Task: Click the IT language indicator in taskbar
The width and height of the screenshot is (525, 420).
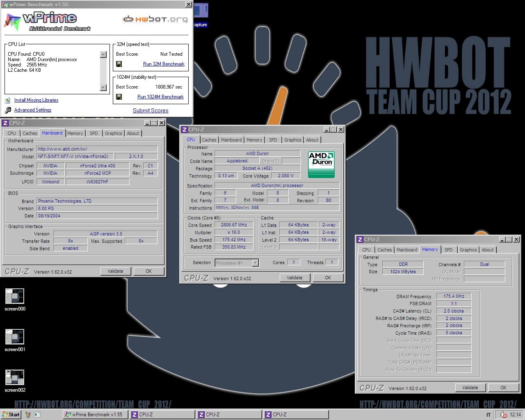Action: click(488, 415)
